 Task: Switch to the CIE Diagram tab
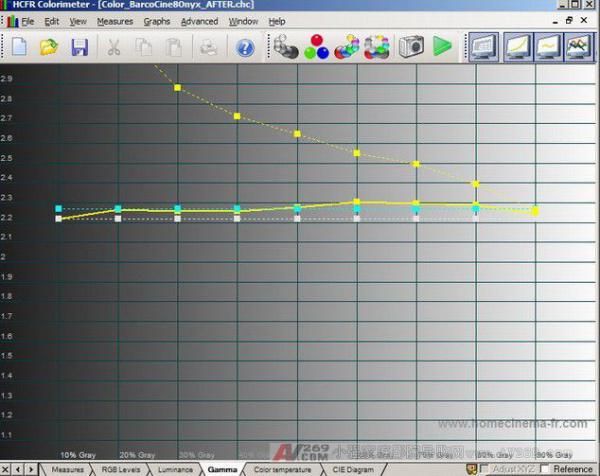point(353,468)
